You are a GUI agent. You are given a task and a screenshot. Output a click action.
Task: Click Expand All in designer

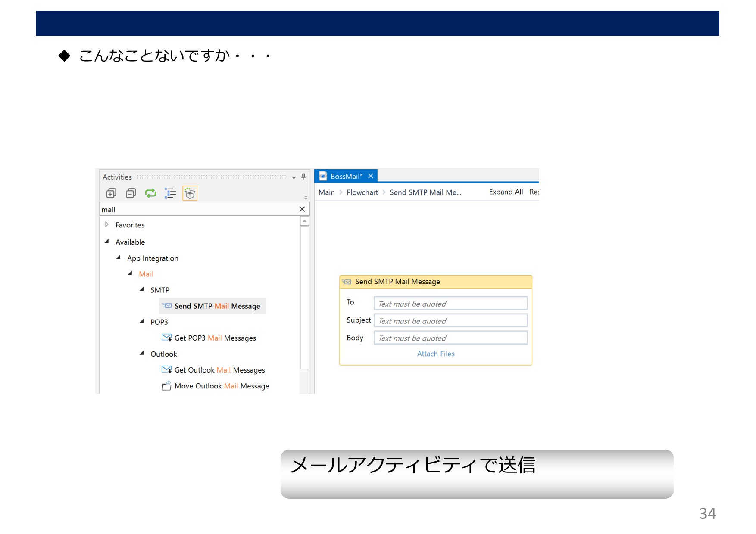click(506, 192)
